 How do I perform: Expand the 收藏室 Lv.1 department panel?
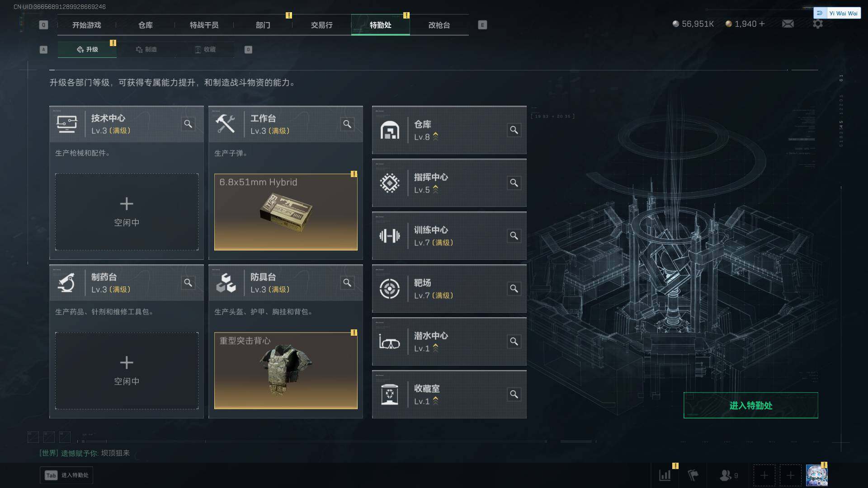449,394
